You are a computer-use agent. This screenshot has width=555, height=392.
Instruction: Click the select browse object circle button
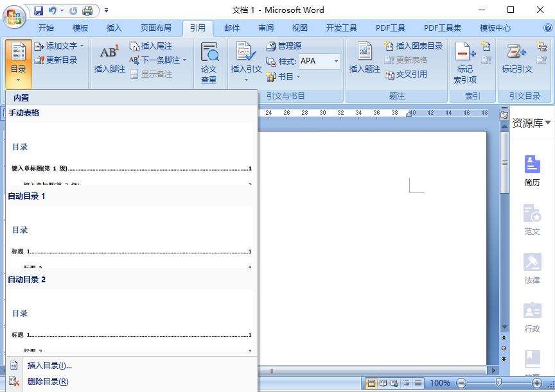504,348
